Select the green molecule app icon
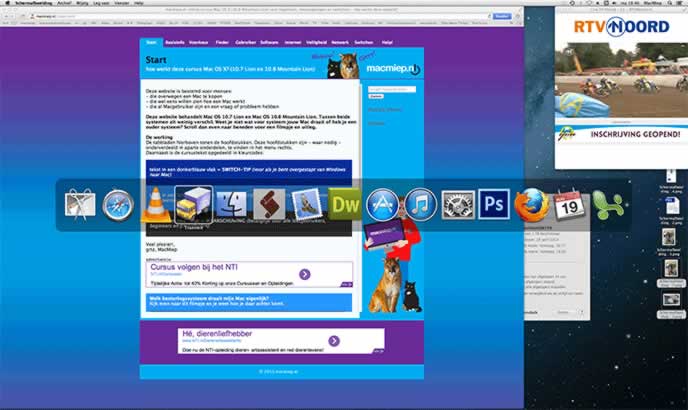The width and height of the screenshot is (688, 410). click(x=608, y=205)
